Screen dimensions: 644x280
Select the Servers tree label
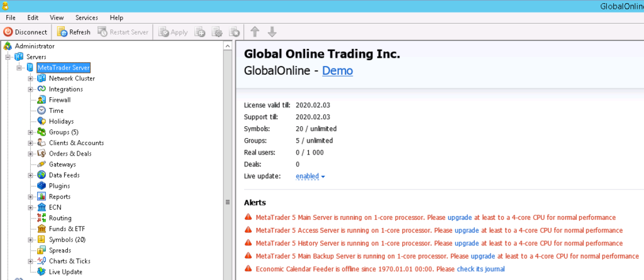coord(36,57)
